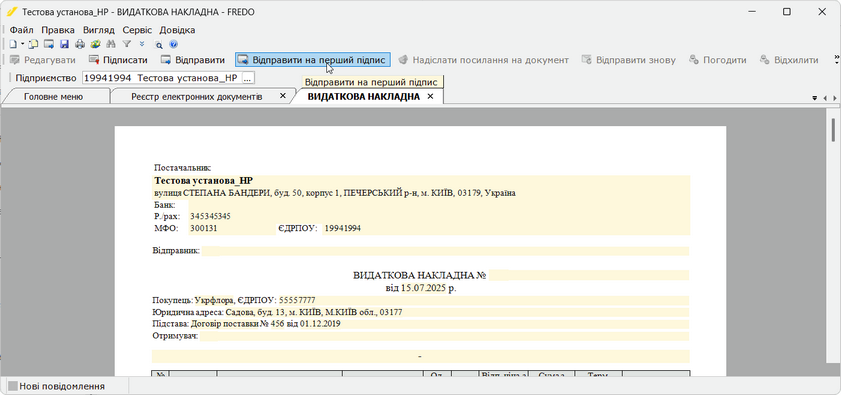The image size is (841, 395).
Task: Click the magnifier preview icon
Action: [x=158, y=45]
